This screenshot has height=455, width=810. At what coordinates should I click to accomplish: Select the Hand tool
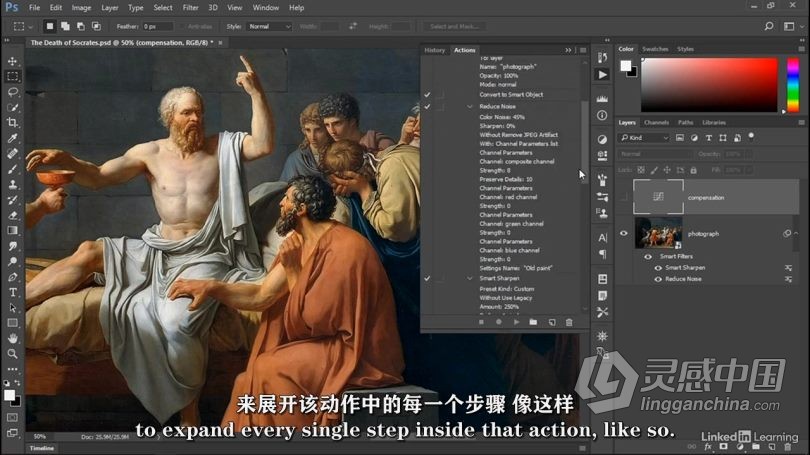(x=12, y=338)
